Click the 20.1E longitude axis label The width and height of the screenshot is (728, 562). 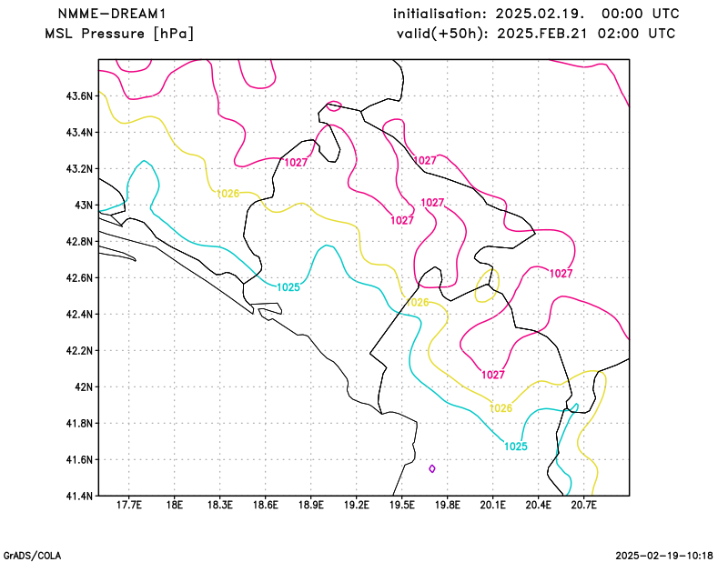493,505
